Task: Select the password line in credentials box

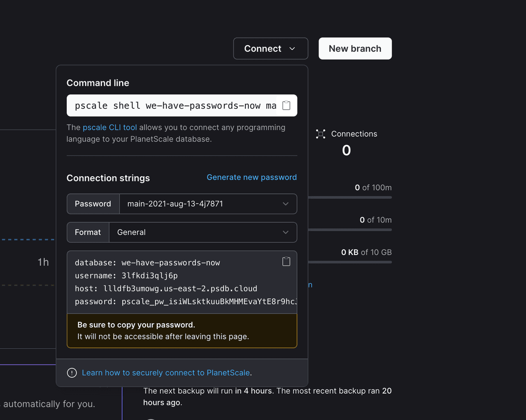Action: (185, 302)
